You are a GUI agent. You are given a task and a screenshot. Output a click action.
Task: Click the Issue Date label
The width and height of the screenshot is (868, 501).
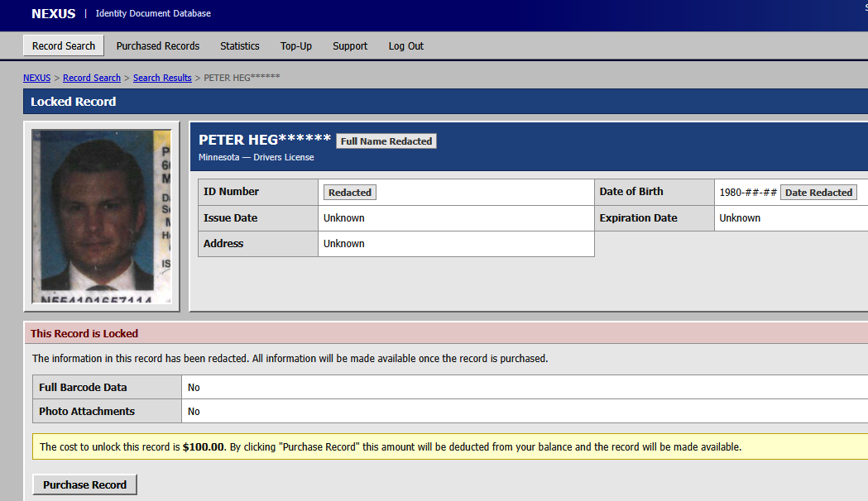(x=230, y=218)
